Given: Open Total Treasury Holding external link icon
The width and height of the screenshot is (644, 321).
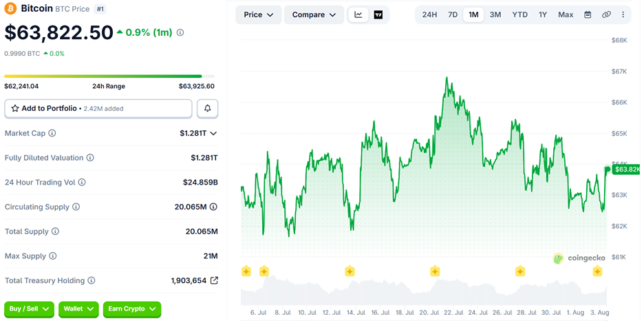Looking at the screenshot, I should tap(214, 280).
